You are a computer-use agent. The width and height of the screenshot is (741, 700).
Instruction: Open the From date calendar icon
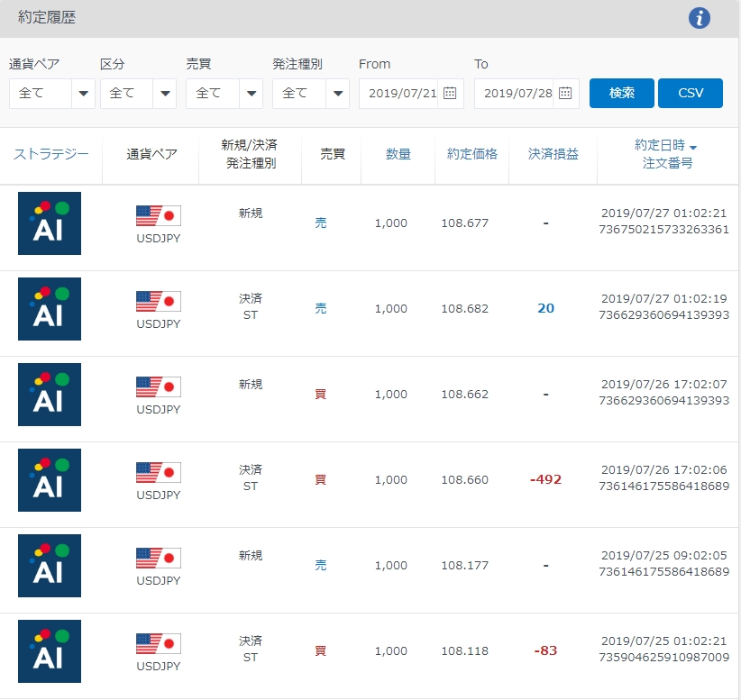click(450, 93)
